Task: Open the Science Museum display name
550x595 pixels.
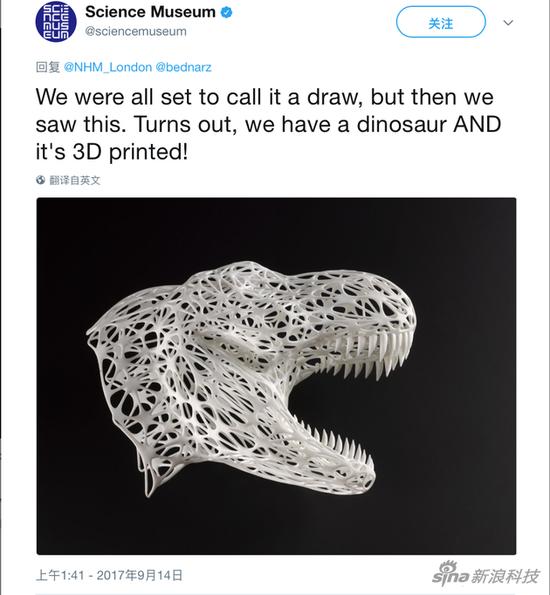Action: [150, 12]
